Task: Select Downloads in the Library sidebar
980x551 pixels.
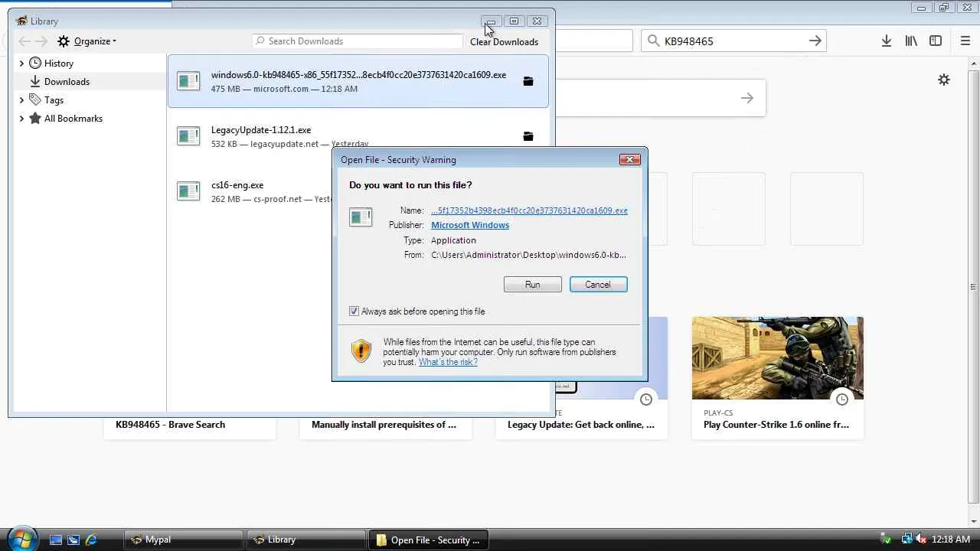Action: point(67,82)
